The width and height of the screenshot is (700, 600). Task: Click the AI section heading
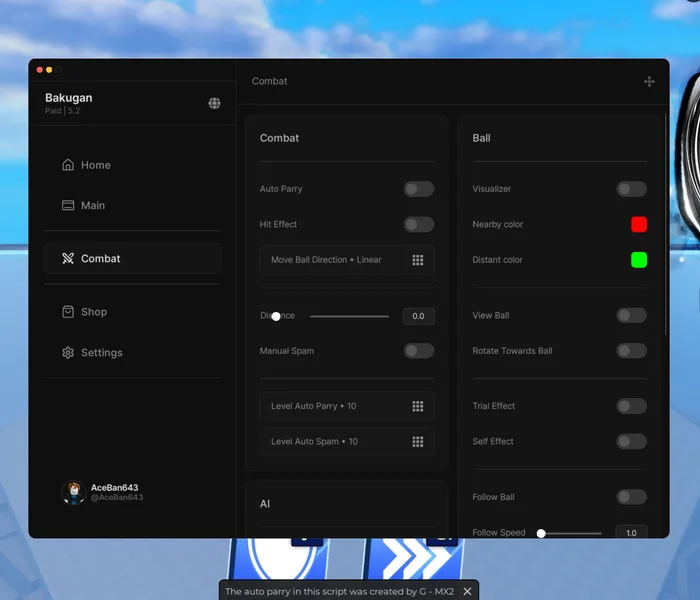265,504
